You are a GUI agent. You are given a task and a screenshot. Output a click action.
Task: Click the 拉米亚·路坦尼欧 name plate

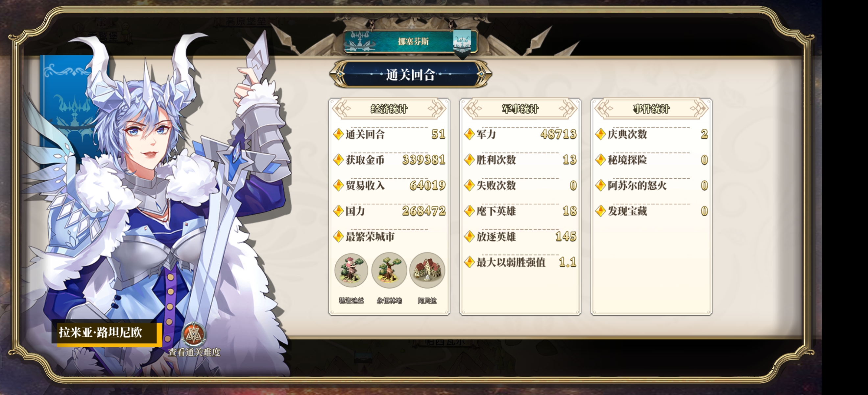click(x=107, y=332)
